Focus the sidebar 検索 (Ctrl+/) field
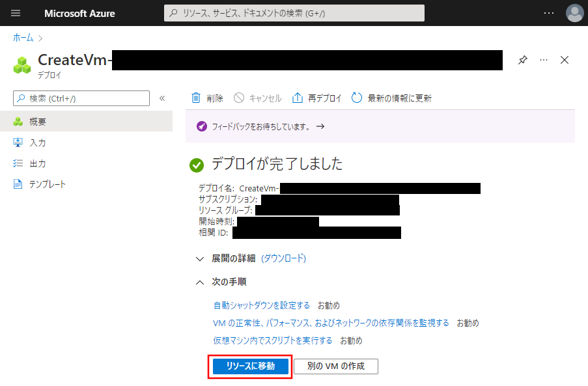 pyautogui.click(x=81, y=98)
